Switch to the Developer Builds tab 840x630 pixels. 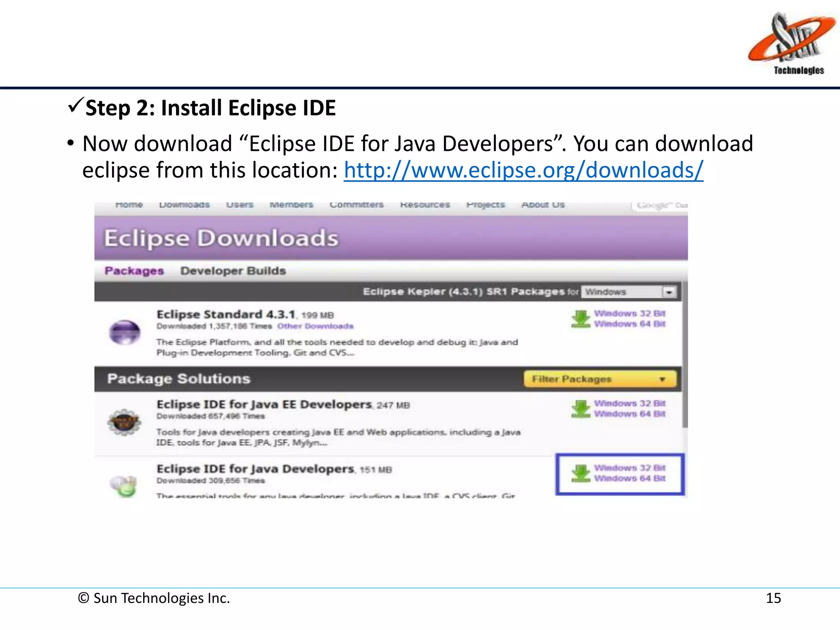233,271
